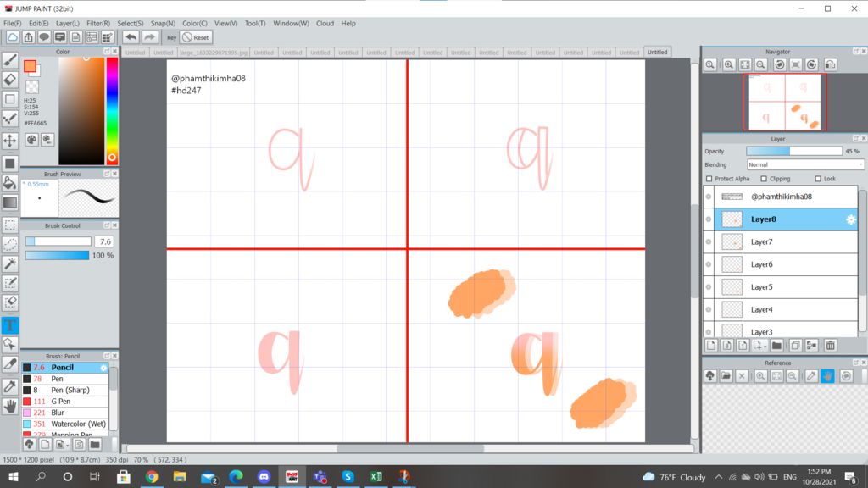Select the Magic Wand tool
The height and width of the screenshot is (488, 868).
[10, 263]
